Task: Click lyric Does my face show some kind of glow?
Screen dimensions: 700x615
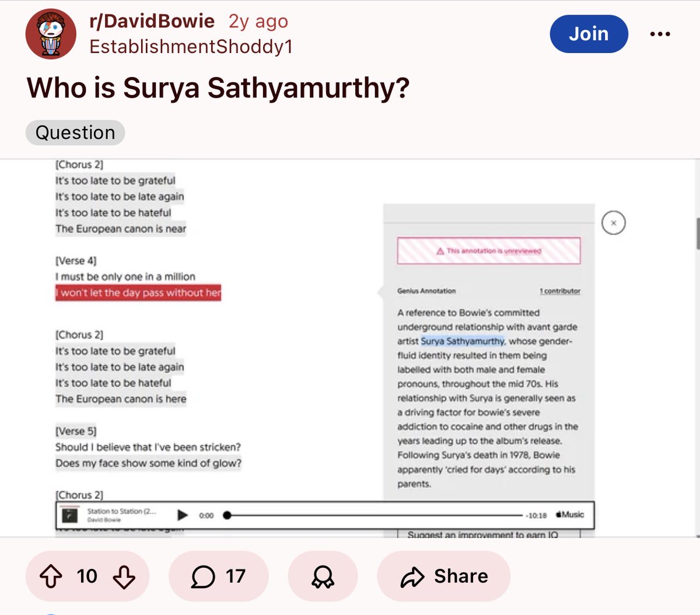Action: [x=148, y=463]
